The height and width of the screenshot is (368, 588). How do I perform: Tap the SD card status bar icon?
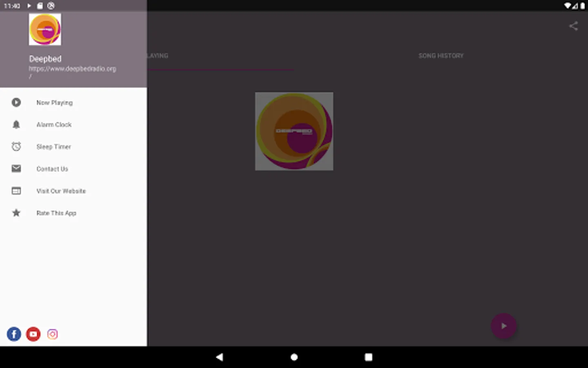[40, 6]
